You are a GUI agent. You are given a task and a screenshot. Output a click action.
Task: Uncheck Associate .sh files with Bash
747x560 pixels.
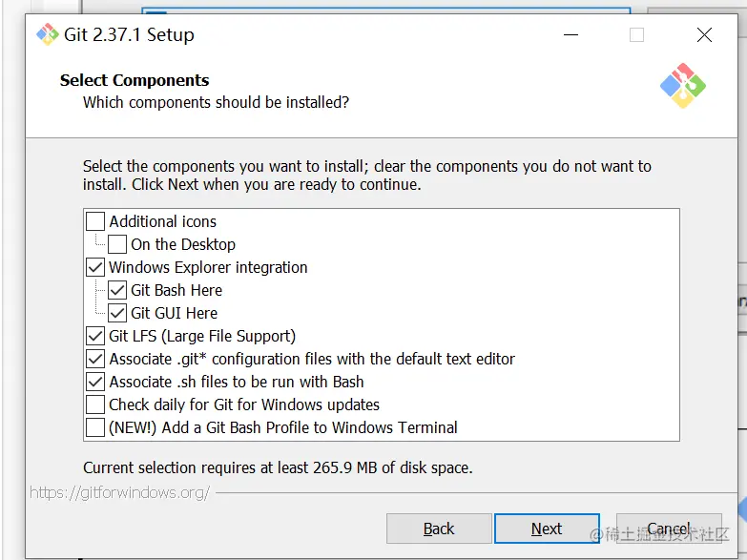pyautogui.click(x=95, y=382)
